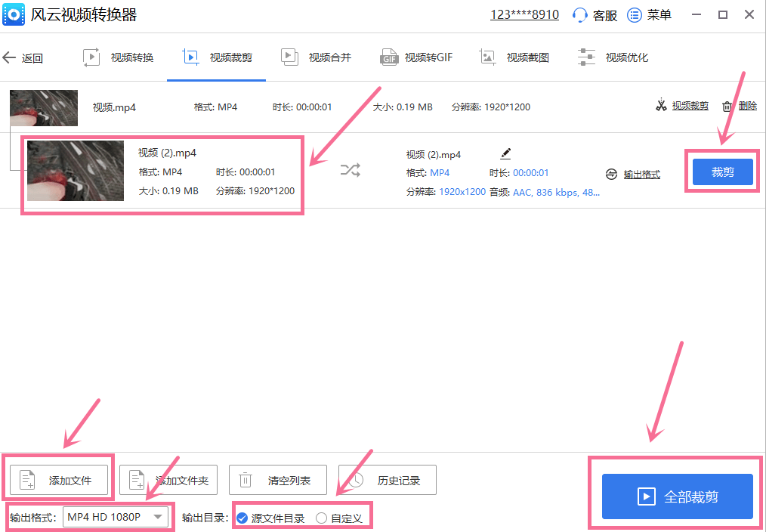Click source file name 视频 (2).mp4
The image size is (766, 532).
coord(167,153)
